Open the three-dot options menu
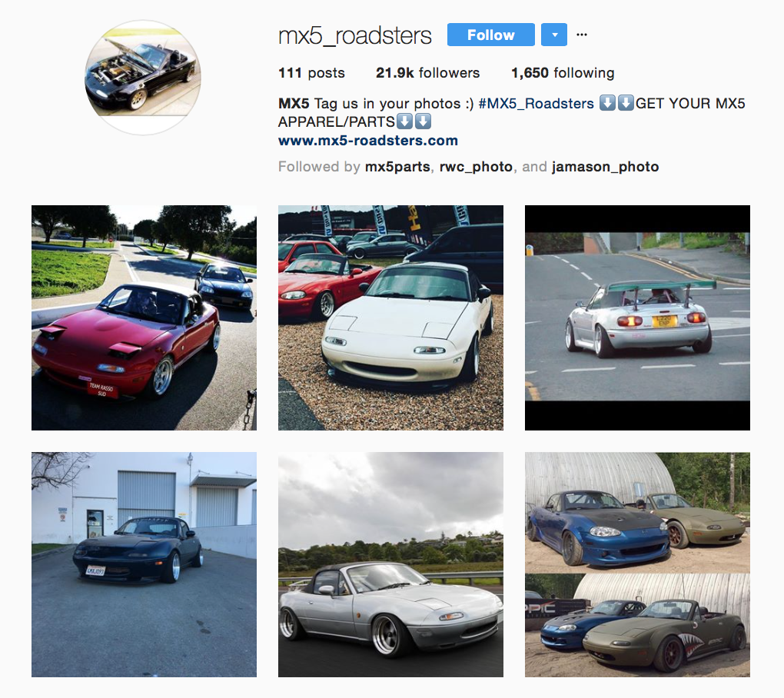 tap(582, 35)
